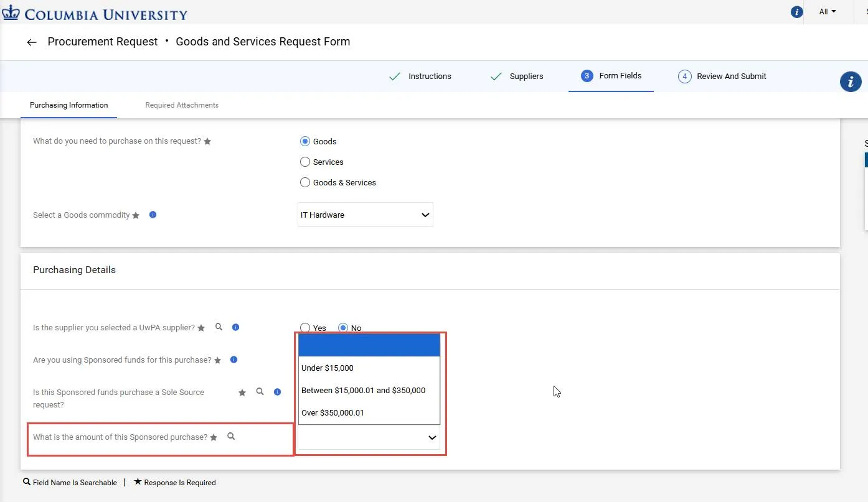Select Under $15,000 option
This screenshot has width=868, height=502.
pos(369,368)
